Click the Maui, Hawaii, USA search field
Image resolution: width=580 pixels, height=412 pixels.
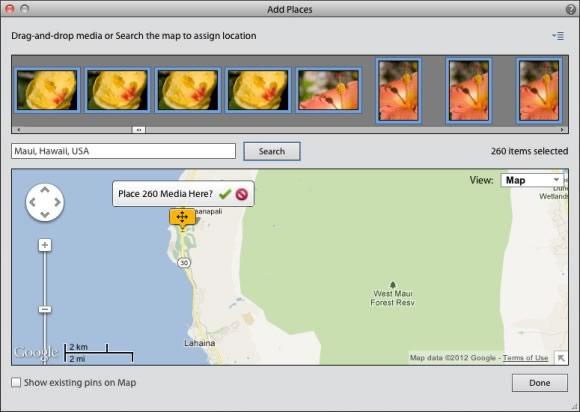click(123, 151)
